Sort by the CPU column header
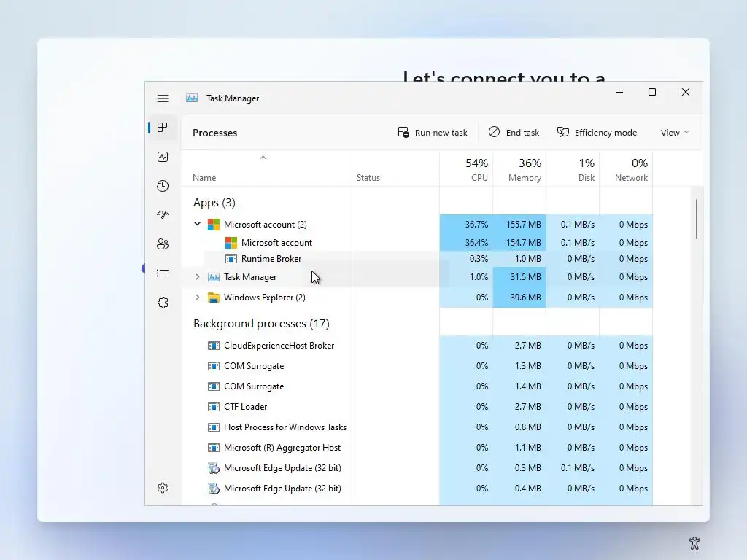The height and width of the screenshot is (560, 747). pos(466,169)
